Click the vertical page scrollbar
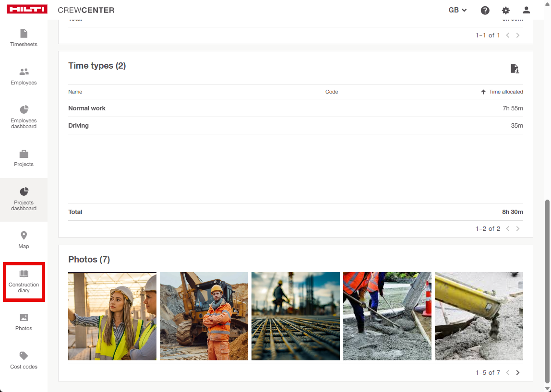Viewport: 551px width, 392px height. pos(547,288)
